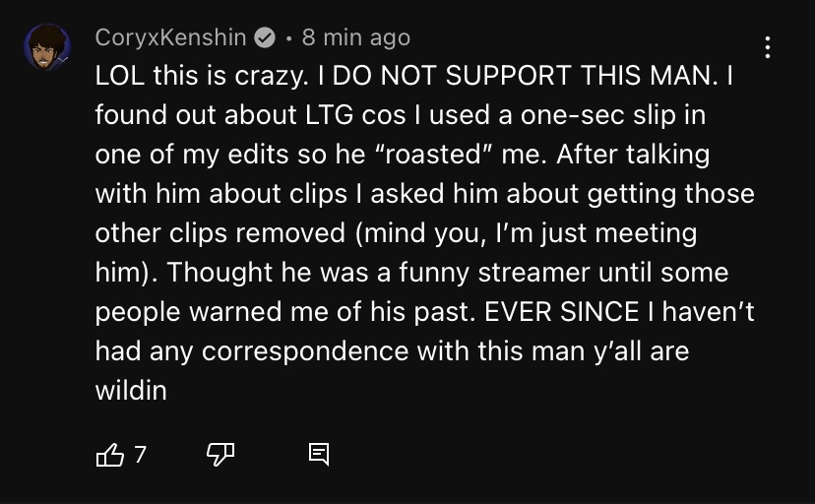Dislike the comment with the thumbs-down icon
The width and height of the screenshot is (815, 504).
[x=219, y=454]
